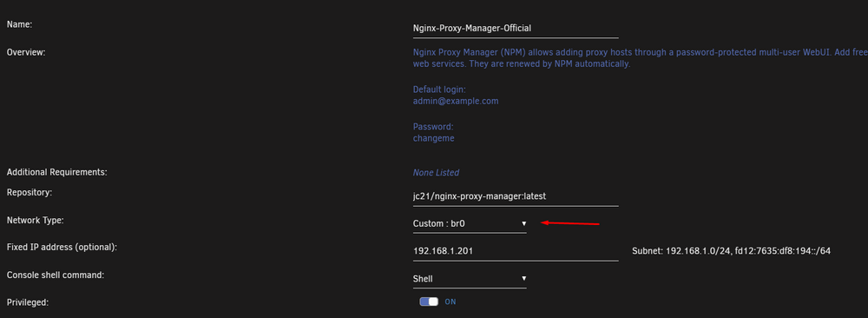Edit the Name field Nginx-Proxy-Manager-Official
This screenshot has width=868, height=318.
point(516,28)
